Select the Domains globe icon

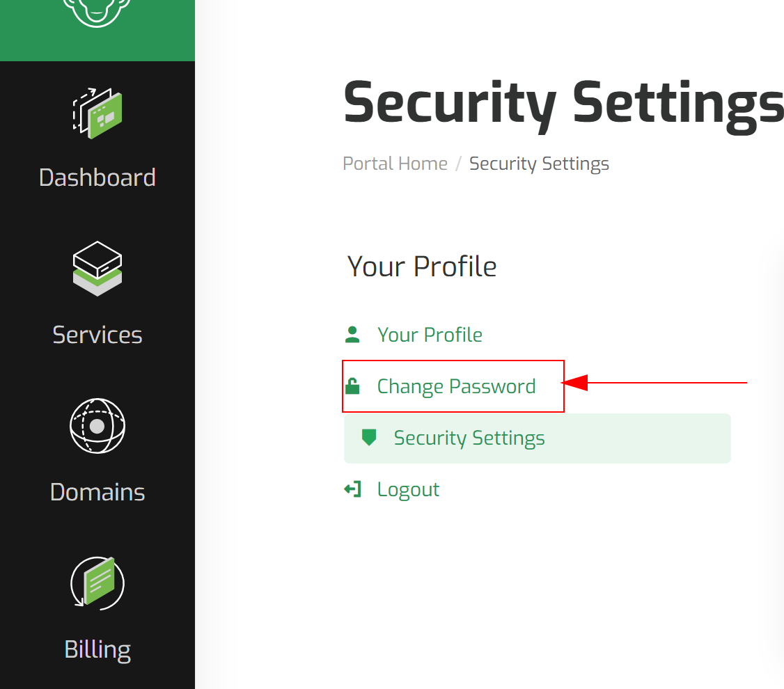[97, 426]
